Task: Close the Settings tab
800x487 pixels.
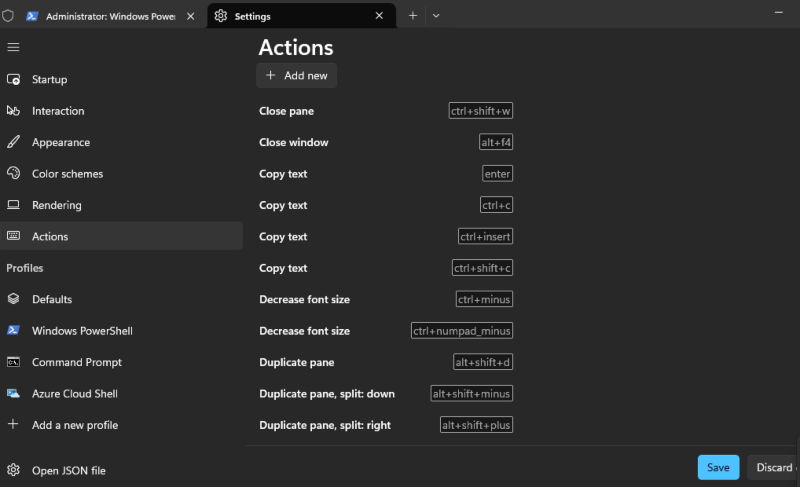Action: coord(379,16)
